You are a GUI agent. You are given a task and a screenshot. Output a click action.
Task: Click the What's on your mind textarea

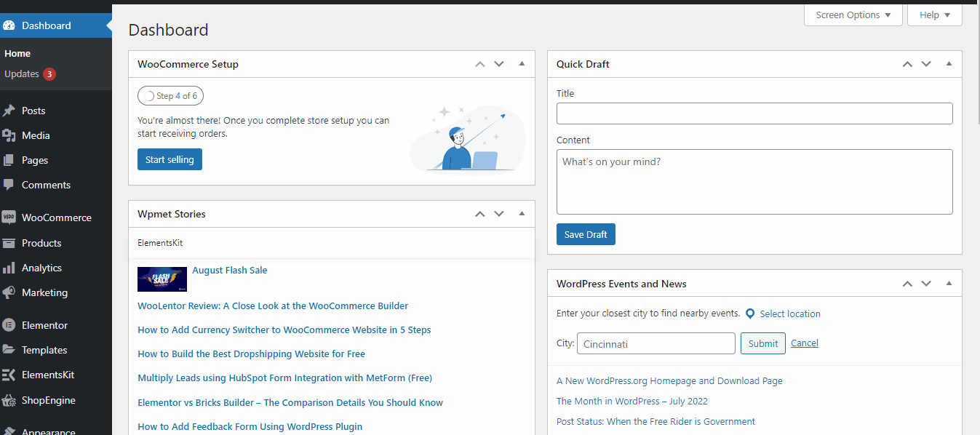(754, 182)
